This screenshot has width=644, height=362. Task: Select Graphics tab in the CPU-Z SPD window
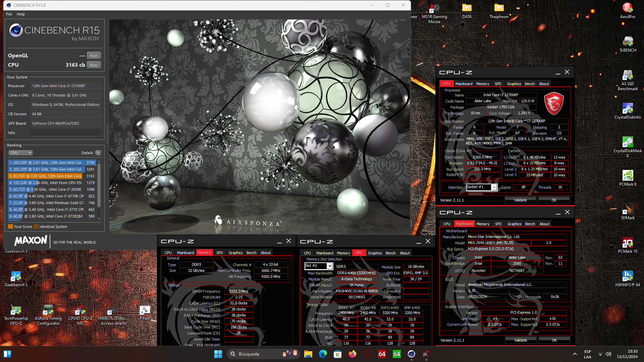tap(375, 253)
